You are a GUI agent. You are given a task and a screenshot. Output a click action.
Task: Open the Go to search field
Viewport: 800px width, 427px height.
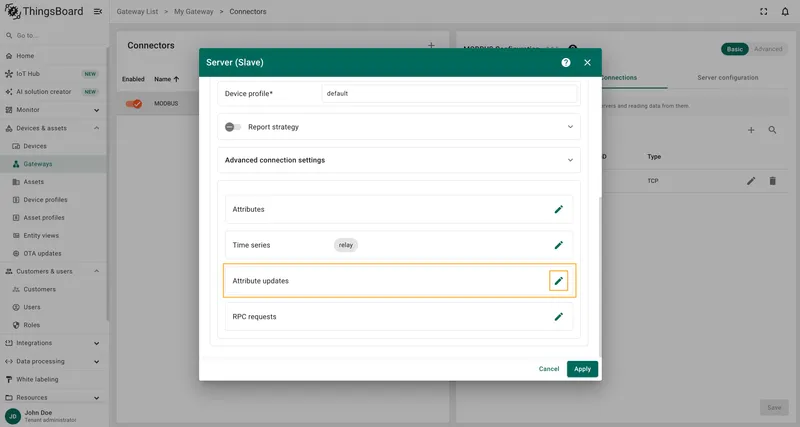point(54,36)
